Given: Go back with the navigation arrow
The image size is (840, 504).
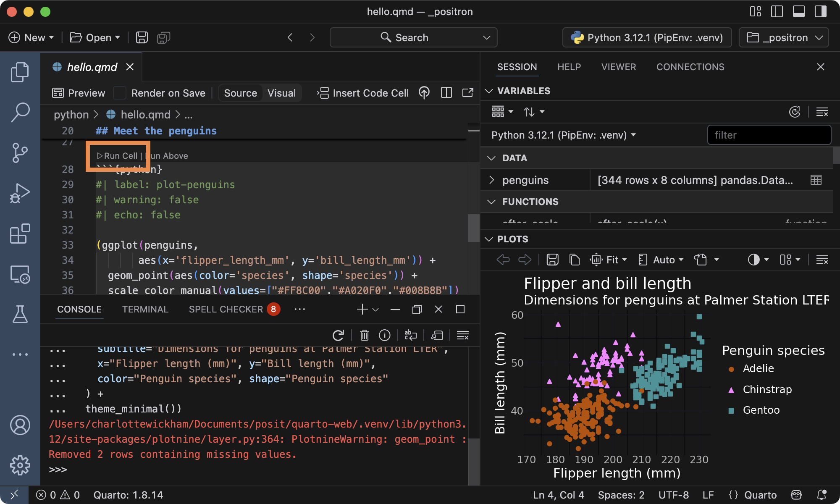Looking at the screenshot, I should pos(290,37).
